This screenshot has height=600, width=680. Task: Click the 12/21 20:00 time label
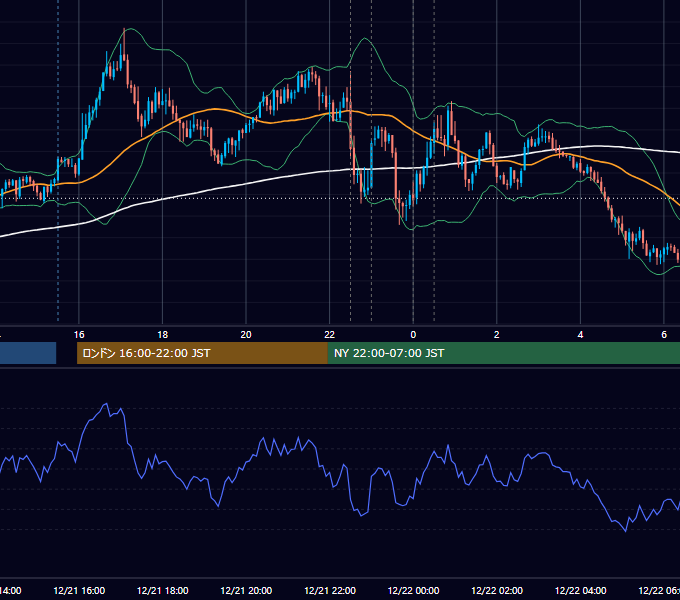246,590
